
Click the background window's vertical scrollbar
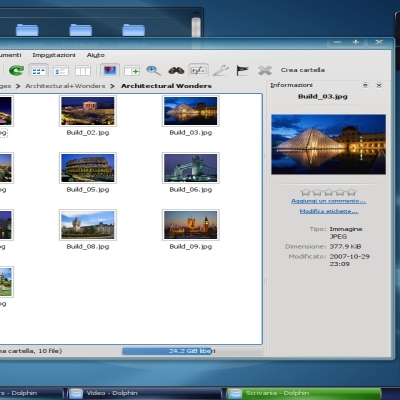point(196,26)
